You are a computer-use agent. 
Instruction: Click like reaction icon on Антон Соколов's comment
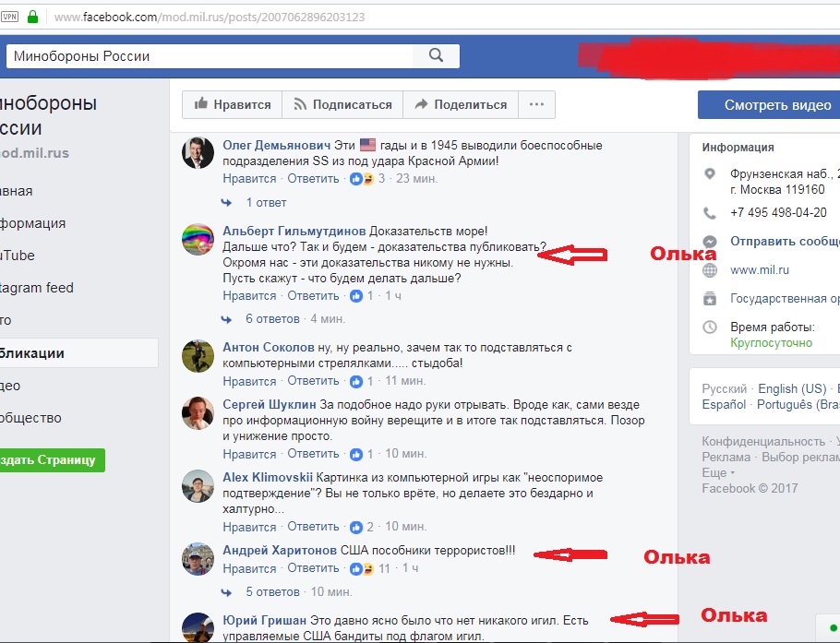356,381
